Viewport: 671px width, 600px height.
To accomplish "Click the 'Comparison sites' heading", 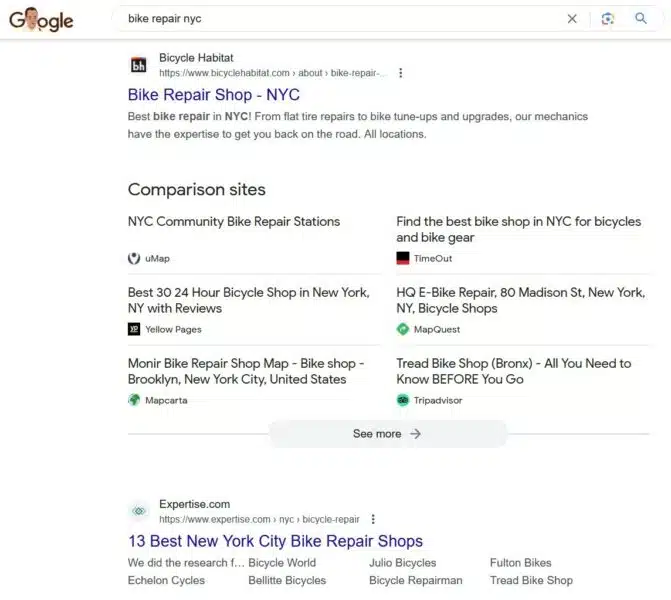I will point(196,190).
